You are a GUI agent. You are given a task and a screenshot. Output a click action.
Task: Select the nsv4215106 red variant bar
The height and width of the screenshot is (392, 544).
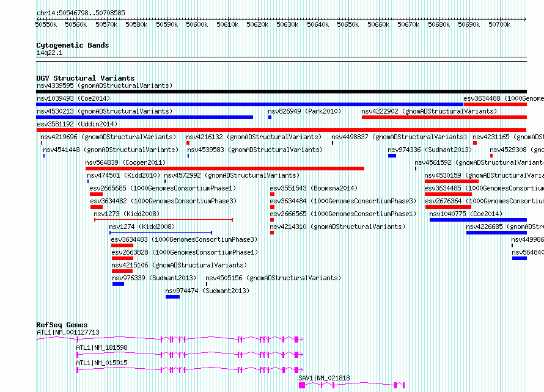122,271
